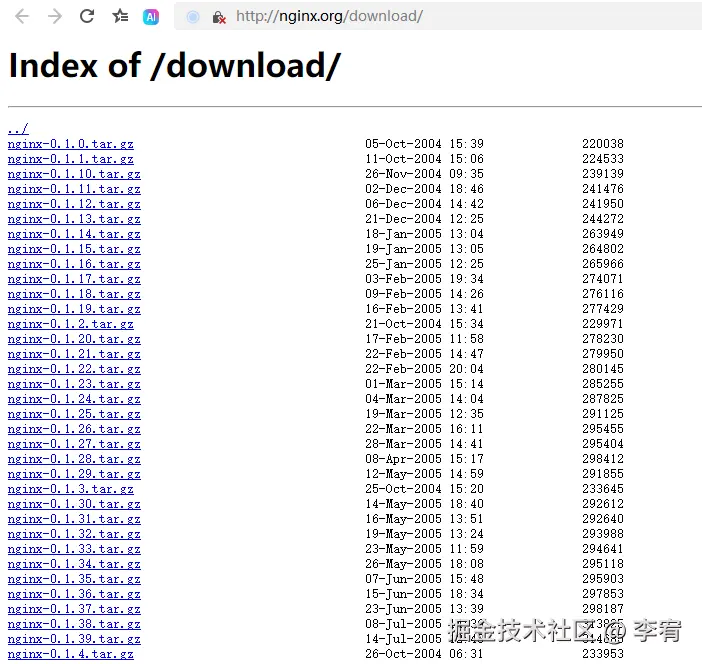Click the file size 298187
Image resolution: width=702 pixels, height=664 pixels.
click(603, 609)
